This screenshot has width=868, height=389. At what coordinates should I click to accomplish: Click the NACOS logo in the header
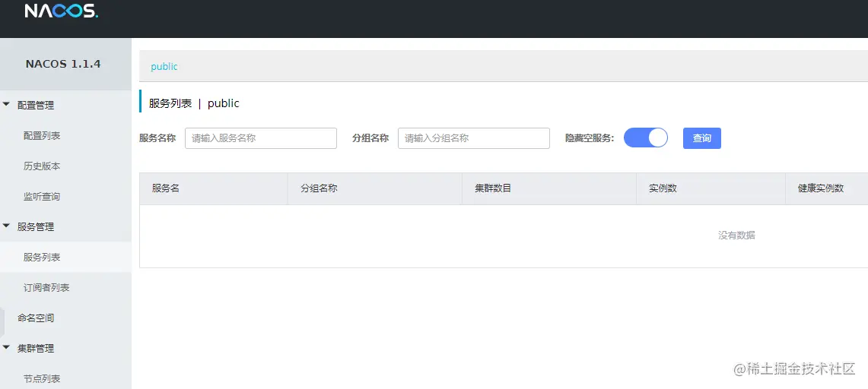point(62,11)
